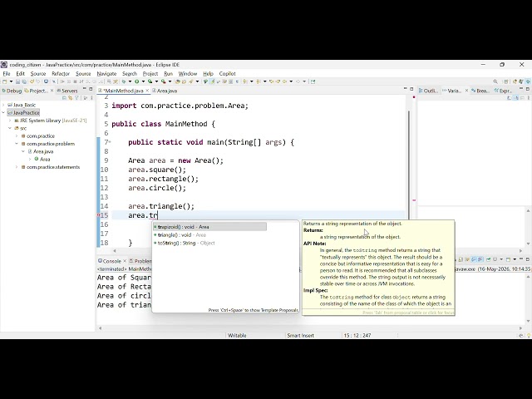The height and width of the screenshot is (399, 532).
Task: Click the Save All toolbar icon
Action: (x=24, y=81)
